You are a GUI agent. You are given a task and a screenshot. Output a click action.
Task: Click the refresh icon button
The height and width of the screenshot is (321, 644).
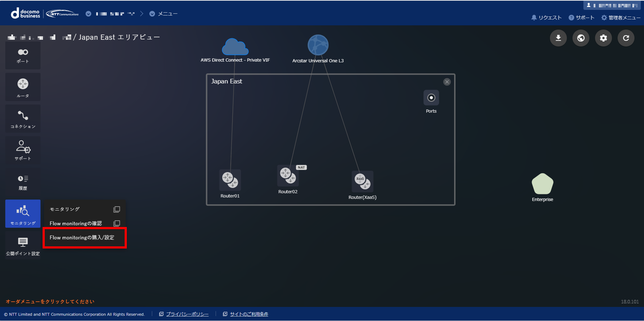626,38
